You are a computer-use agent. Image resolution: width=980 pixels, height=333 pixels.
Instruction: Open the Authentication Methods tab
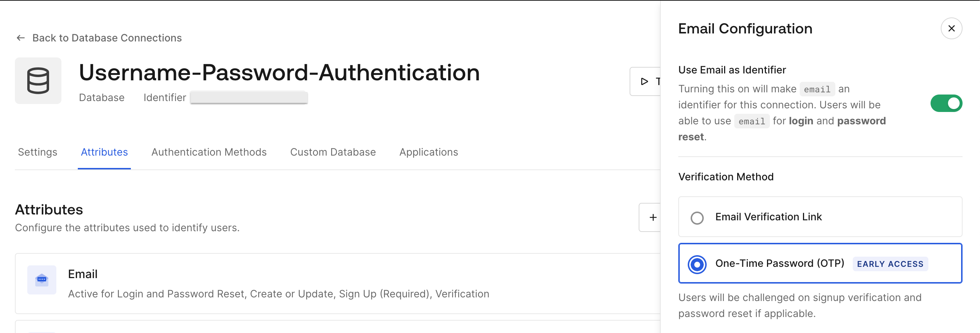209,152
